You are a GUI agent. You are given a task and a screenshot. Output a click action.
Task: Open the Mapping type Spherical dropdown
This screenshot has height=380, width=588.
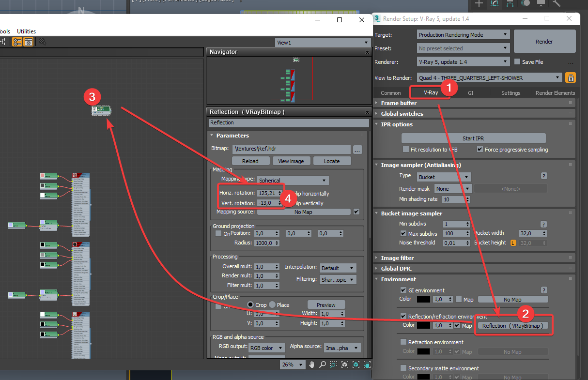pos(293,181)
